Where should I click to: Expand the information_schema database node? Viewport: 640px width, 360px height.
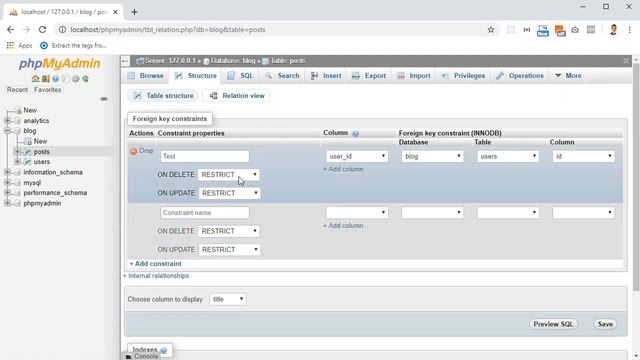7,172
